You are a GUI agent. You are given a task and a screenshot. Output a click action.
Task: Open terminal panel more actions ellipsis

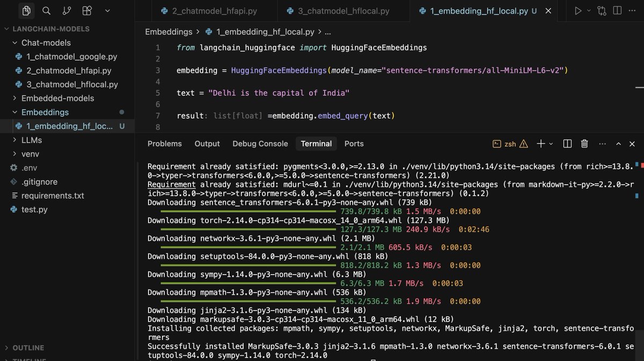pos(601,144)
